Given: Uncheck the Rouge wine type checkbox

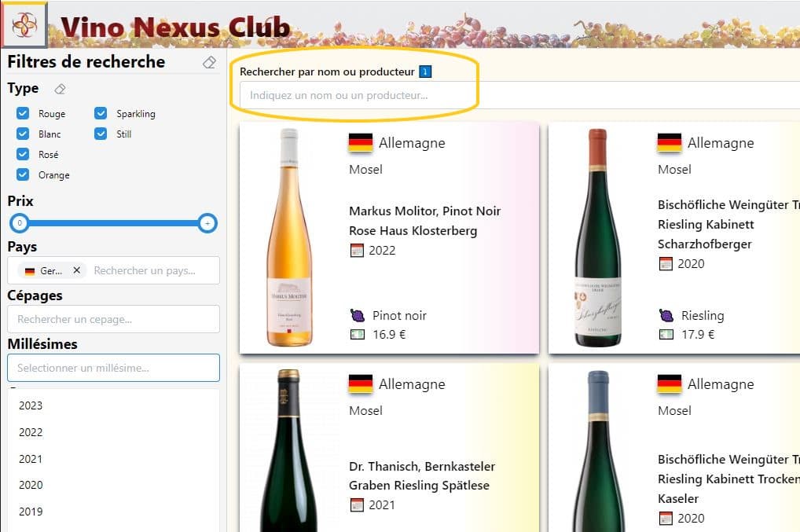Looking at the screenshot, I should [x=23, y=113].
